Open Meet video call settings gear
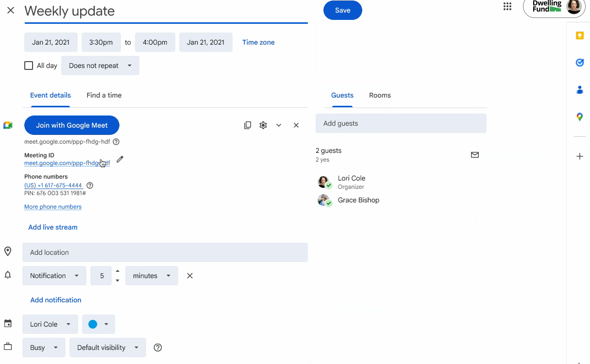This screenshot has width=590, height=364. 263,125
